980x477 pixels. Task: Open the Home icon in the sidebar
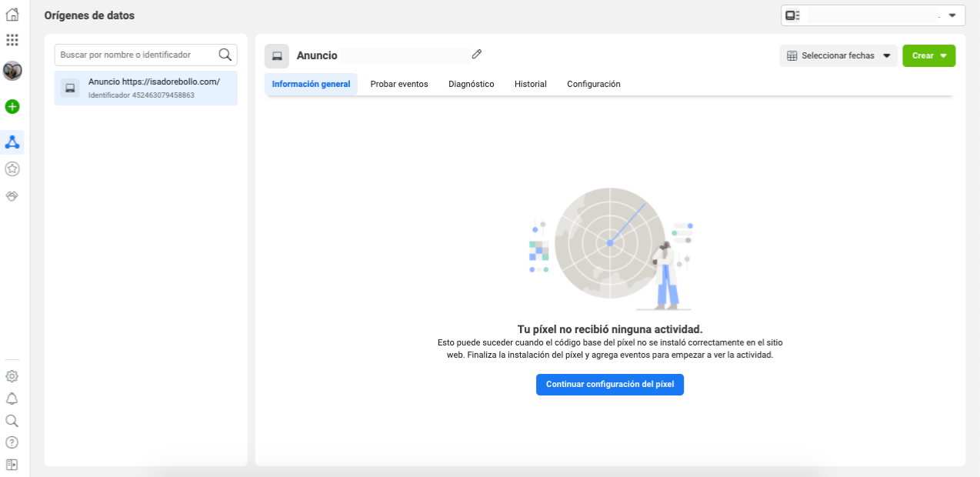coord(12,15)
